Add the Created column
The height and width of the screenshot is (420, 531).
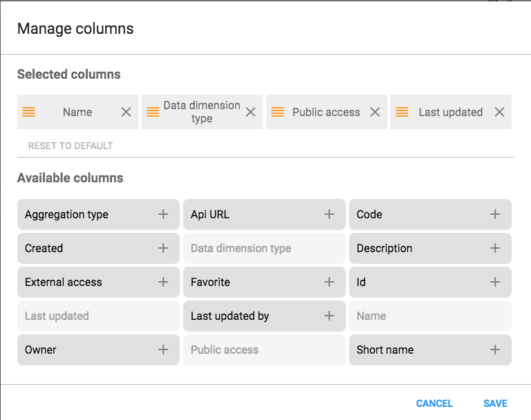[x=163, y=248]
